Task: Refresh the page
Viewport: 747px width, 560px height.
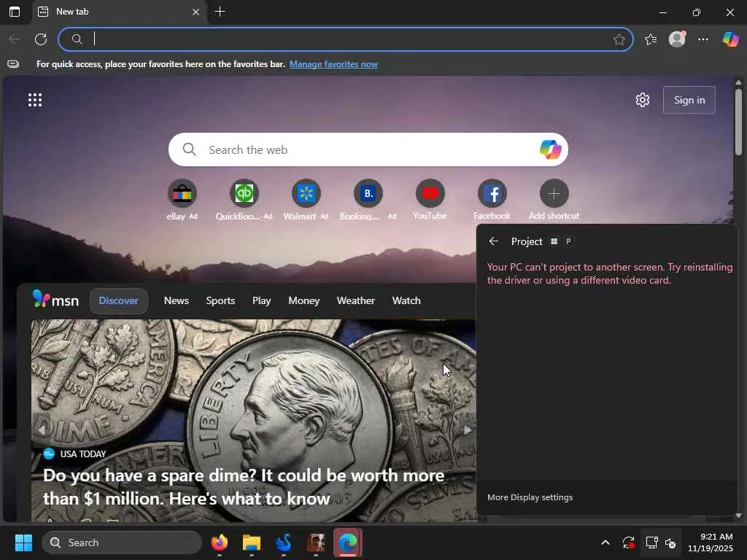Action: (41, 39)
